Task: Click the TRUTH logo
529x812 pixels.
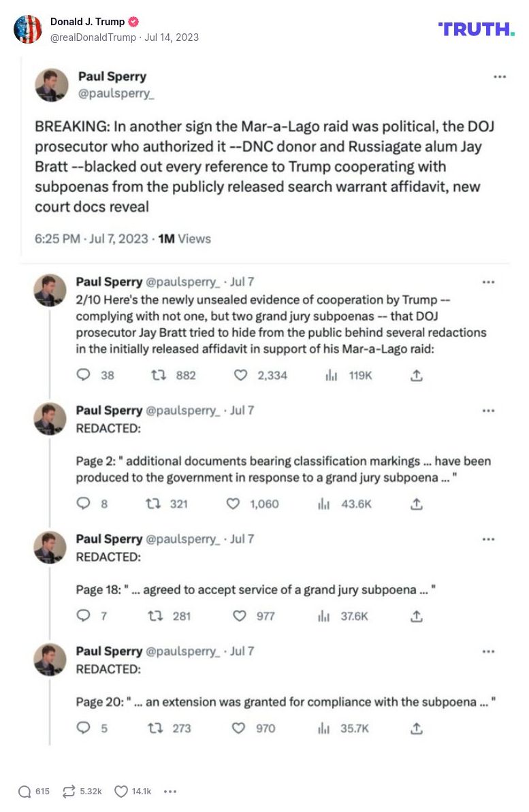Action: (x=476, y=29)
